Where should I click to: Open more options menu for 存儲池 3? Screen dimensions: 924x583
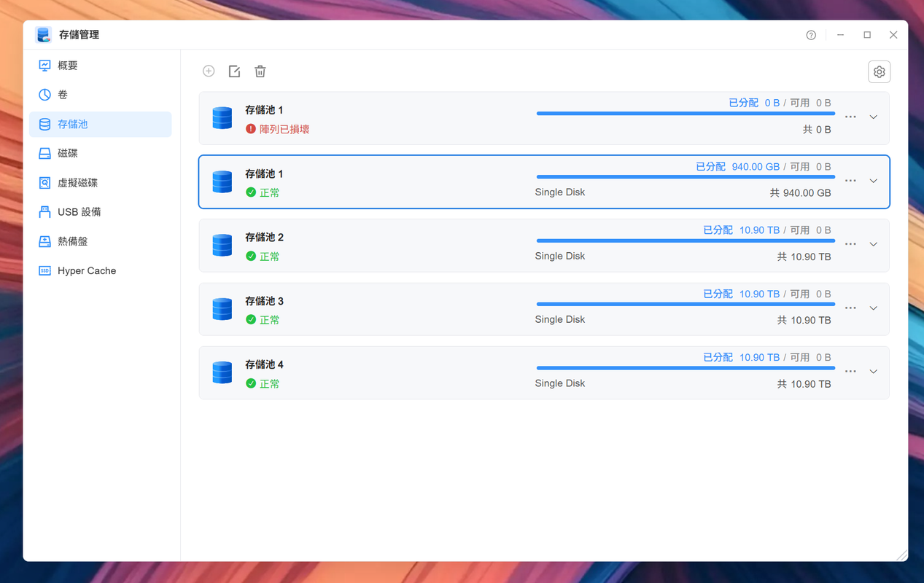pyautogui.click(x=850, y=308)
